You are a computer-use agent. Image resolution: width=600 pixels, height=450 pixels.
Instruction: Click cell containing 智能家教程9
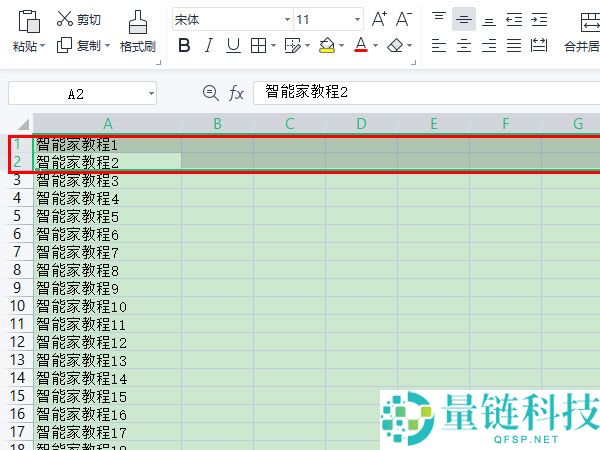[x=108, y=288]
